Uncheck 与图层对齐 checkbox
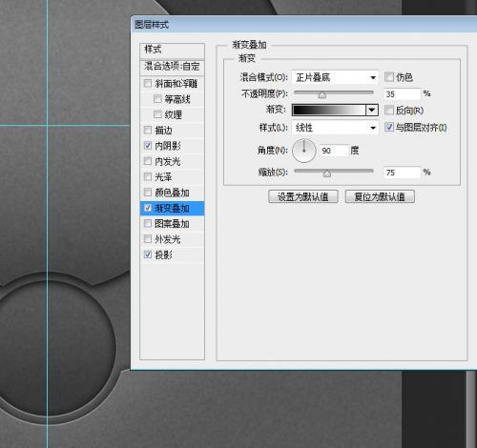 coord(388,127)
